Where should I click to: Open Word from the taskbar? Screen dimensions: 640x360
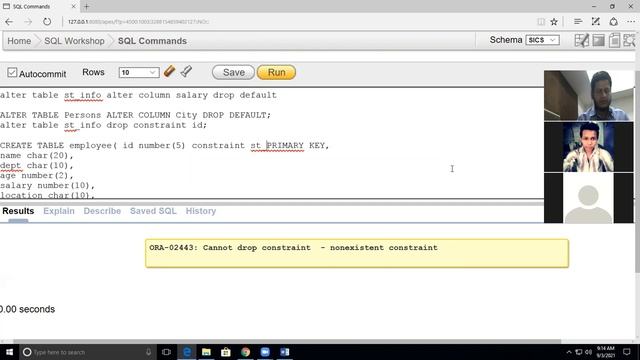pos(284,352)
